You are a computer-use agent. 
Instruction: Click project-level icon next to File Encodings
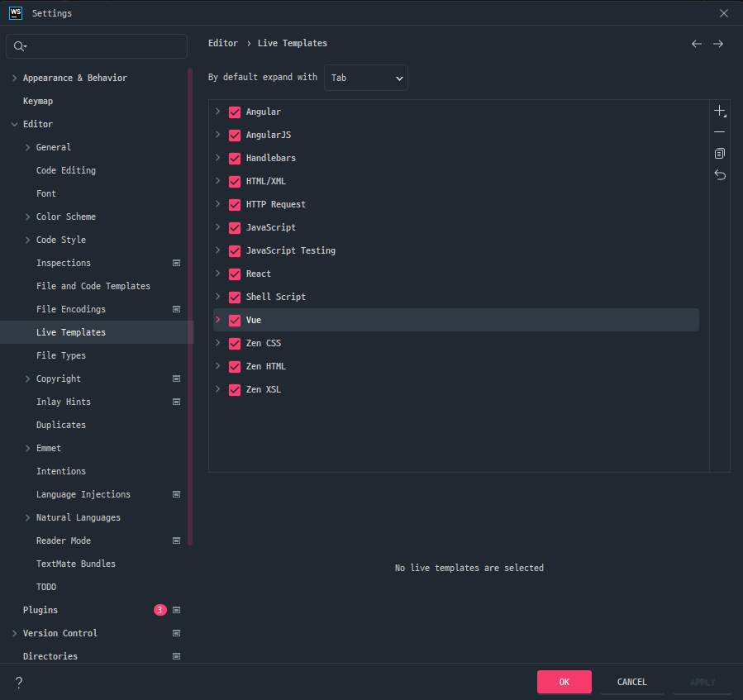point(176,309)
